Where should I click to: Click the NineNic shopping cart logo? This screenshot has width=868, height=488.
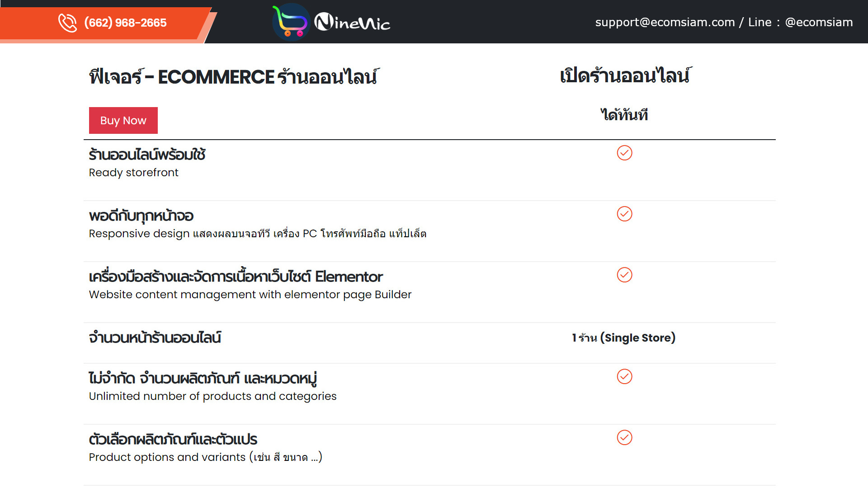click(x=290, y=22)
